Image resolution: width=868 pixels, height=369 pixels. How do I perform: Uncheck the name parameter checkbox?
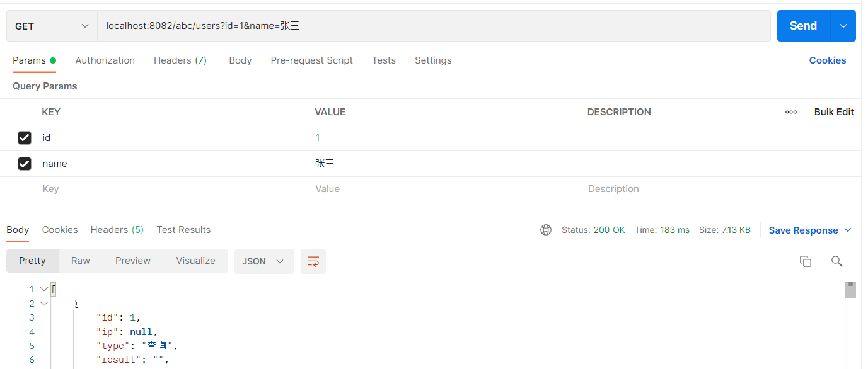click(25, 164)
